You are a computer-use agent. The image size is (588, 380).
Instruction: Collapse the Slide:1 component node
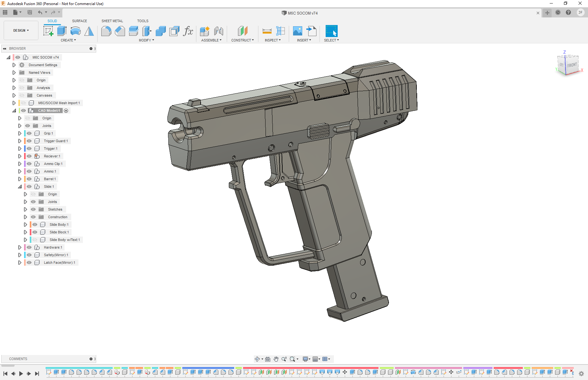(x=20, y=187)
